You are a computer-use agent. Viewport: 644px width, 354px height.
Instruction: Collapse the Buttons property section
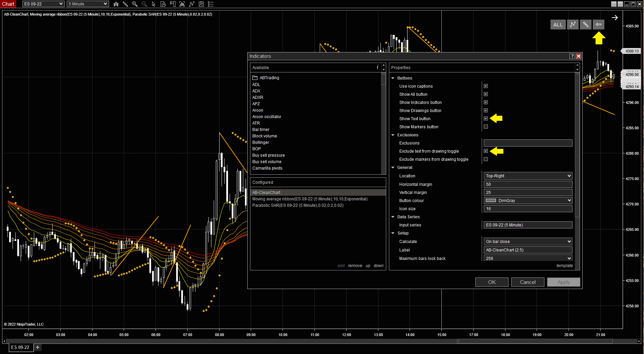click(x=393, y=78)
